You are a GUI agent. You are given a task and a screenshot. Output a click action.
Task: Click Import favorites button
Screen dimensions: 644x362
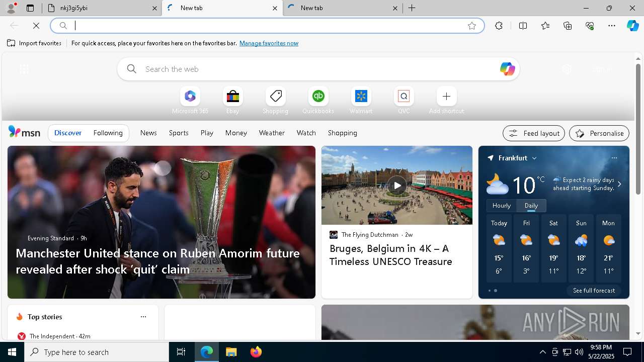[x=34, y=43]
